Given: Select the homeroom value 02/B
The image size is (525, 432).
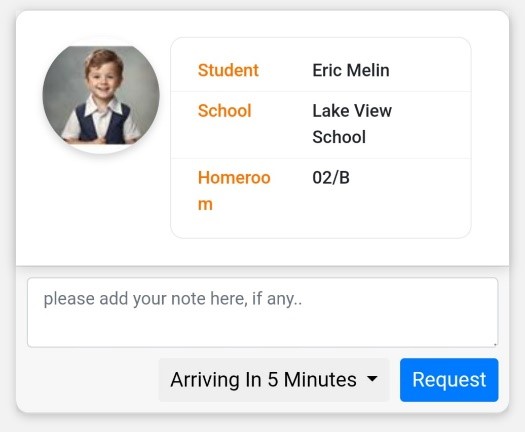Looking at the screenshot, I should pyautogui.click(x=331, y=177).
